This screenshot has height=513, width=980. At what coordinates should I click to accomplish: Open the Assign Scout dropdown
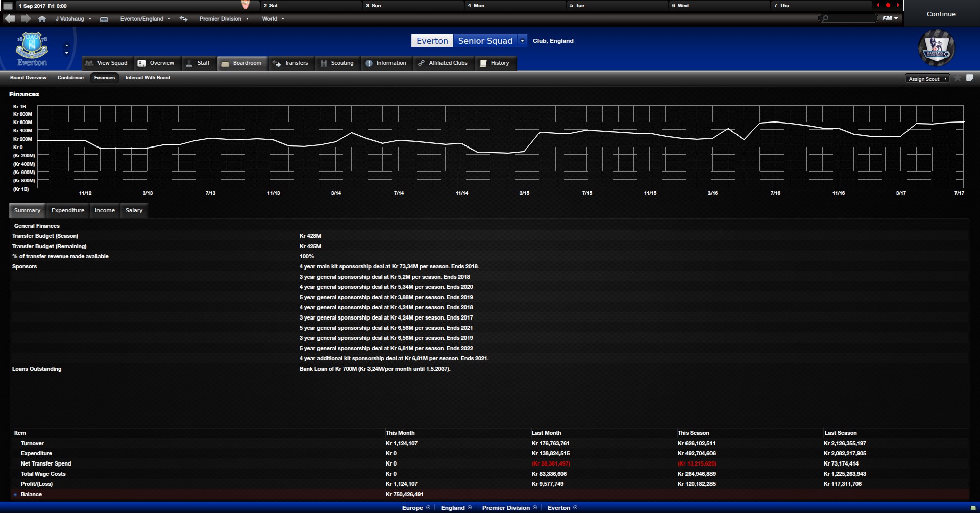927,79
